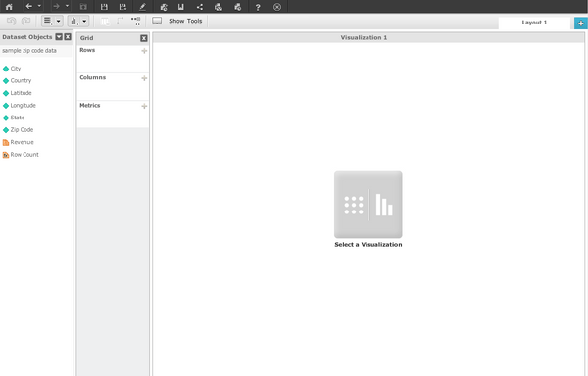Click the bookmark icon in the top bar
The image size is (588, 376).
pyautogui.click(x=181, y=7)
